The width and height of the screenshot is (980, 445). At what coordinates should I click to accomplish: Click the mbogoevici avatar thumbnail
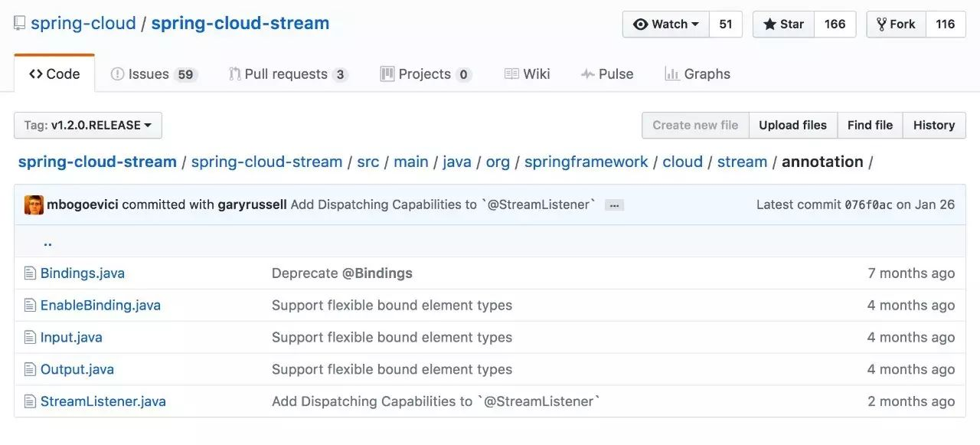point(34,205)
